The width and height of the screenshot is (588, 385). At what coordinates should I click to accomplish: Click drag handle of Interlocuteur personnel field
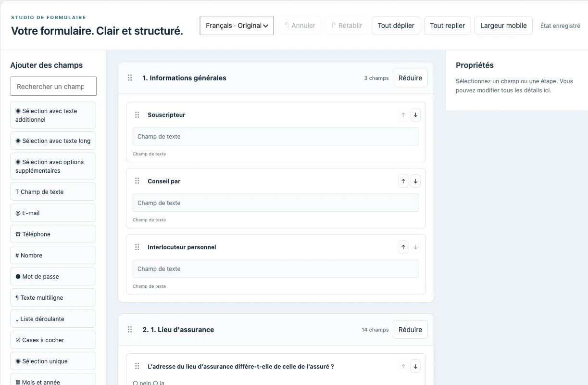[x=137, y=247]
